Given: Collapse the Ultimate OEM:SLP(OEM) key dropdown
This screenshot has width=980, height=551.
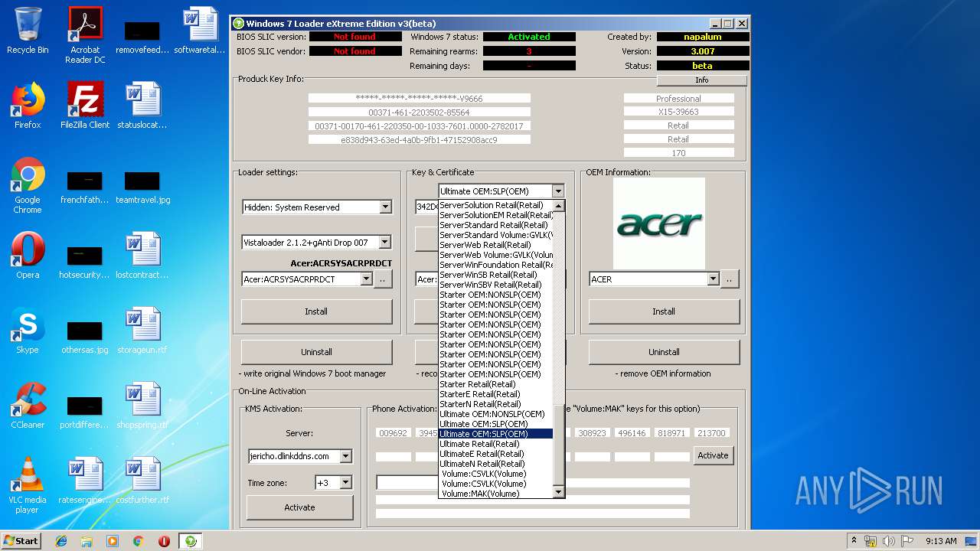Looking at the screenshot, I should [x=558, y=191].
